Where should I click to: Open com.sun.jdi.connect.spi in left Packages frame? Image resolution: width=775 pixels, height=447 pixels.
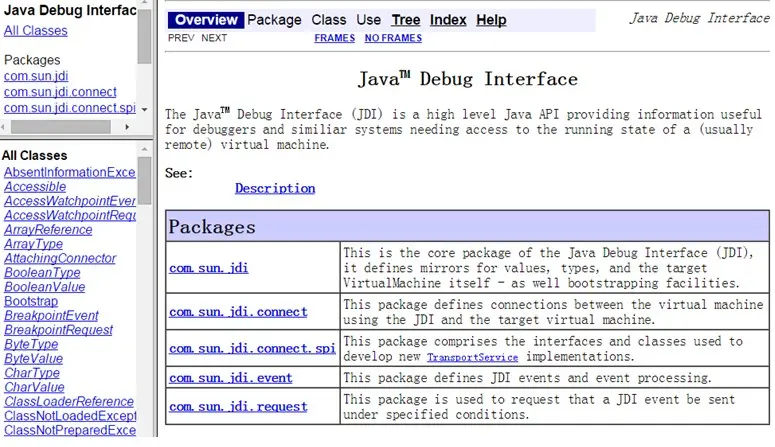click(x=70, y=108)
